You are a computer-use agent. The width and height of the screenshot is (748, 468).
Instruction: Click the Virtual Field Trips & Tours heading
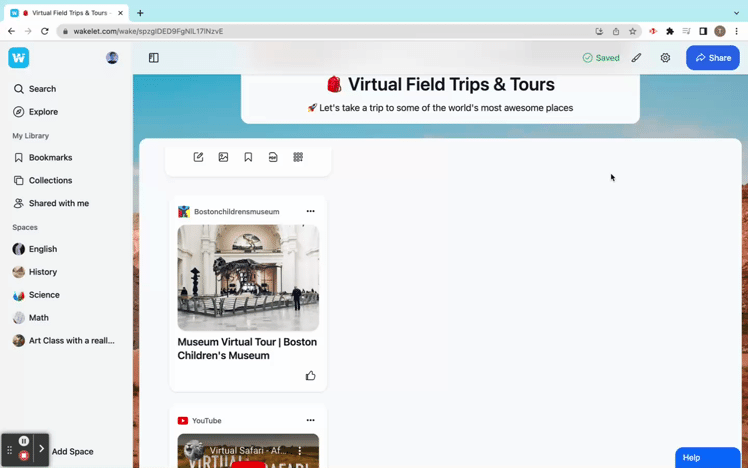440,84
